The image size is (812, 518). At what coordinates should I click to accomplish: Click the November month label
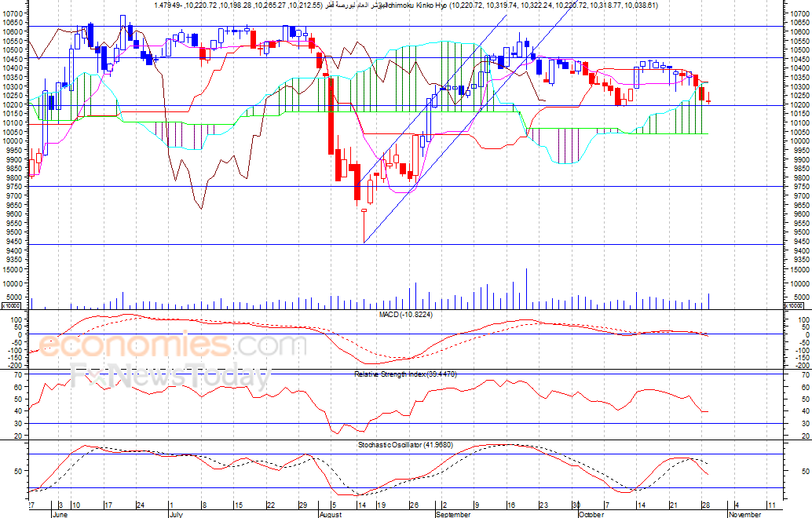tap(744, 514)
